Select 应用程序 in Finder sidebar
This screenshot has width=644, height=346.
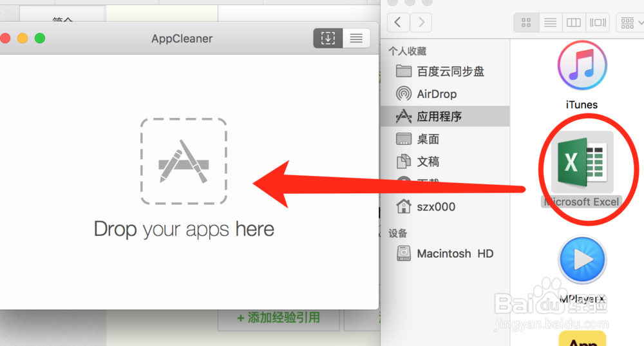pyautogui.click(x=445, y=117)
